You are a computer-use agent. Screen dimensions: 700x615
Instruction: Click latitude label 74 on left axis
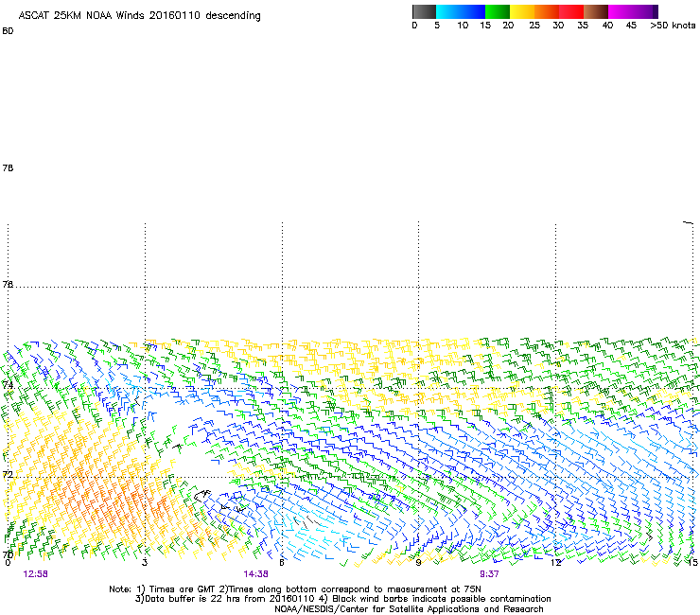coord(8,385)
